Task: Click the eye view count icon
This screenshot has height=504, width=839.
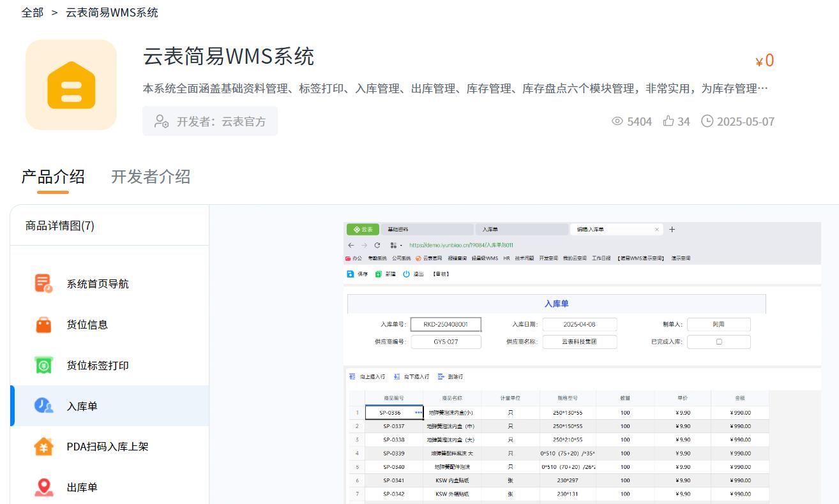Action: 617,121
